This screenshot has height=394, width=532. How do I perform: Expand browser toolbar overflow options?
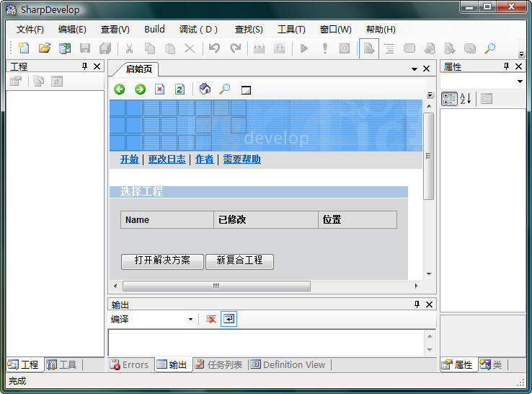(430, 95)
